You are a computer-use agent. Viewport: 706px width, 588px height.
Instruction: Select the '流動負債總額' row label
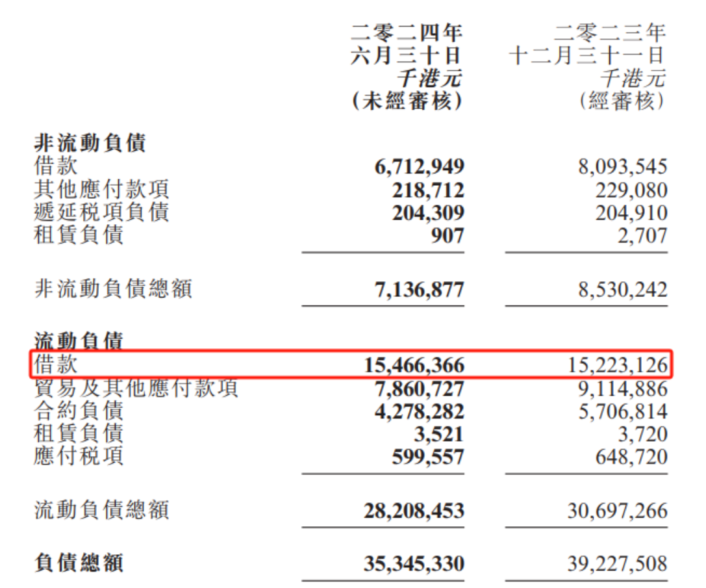[x=101, y=510]
